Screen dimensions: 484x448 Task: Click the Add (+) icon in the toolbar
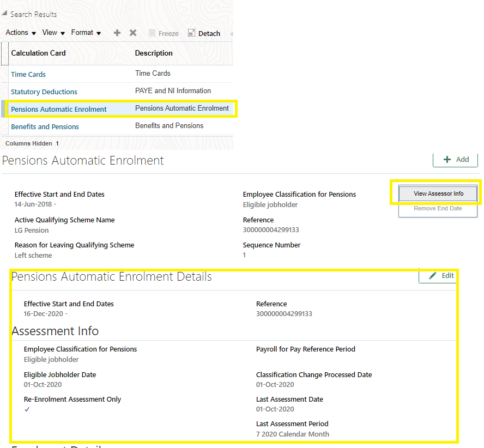pos(117,33)
